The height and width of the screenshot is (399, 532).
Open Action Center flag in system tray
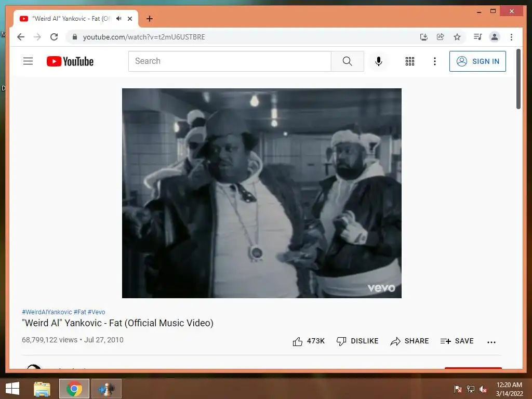pos(458,389)
